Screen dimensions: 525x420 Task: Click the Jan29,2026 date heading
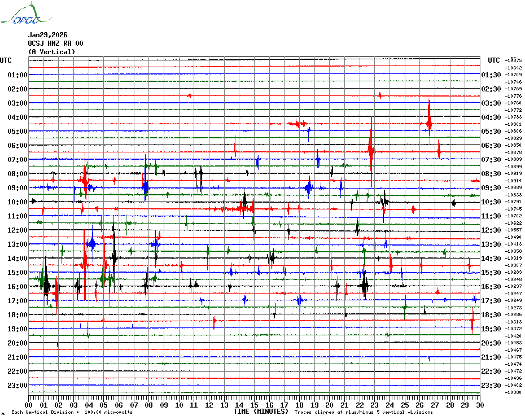(47, 35)
